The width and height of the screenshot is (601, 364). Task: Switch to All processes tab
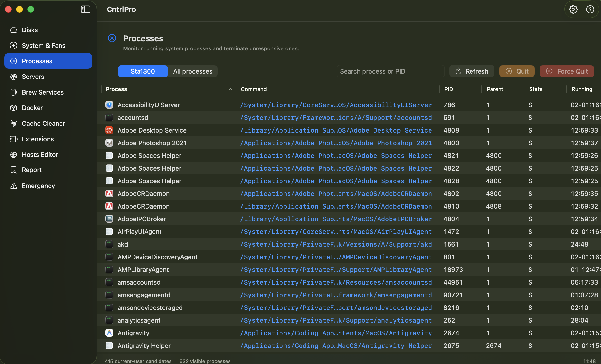pyautogui.click(x=193, y=71)
